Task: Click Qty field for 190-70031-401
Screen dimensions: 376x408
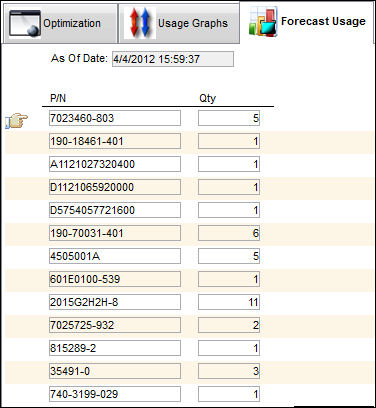Action: 229,233
